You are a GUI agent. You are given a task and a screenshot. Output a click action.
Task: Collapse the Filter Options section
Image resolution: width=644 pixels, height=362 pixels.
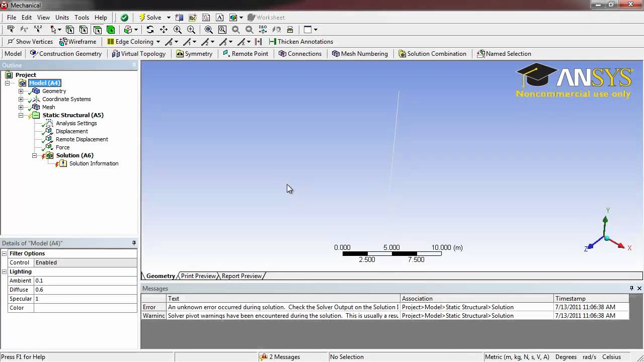click(x=4, y=253)
